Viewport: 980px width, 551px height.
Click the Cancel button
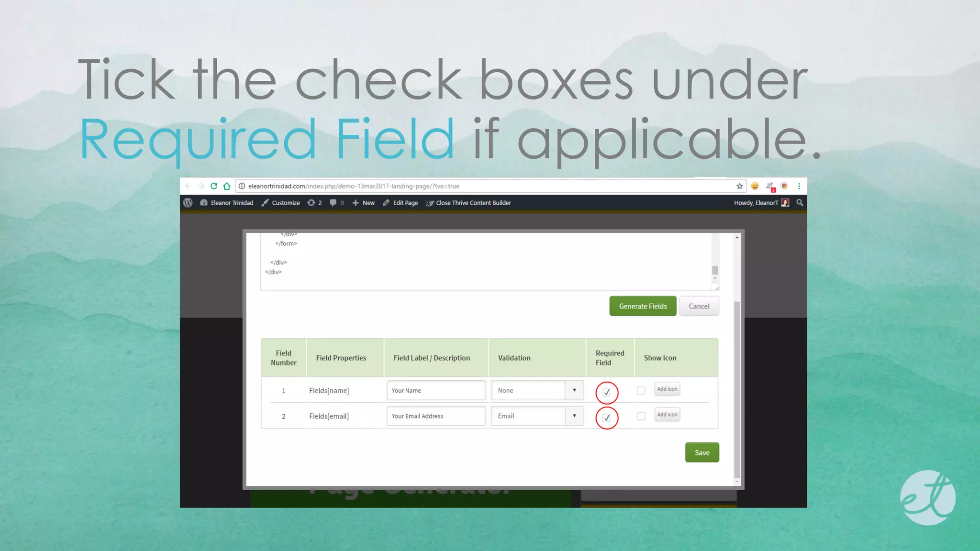coord(699,306)
